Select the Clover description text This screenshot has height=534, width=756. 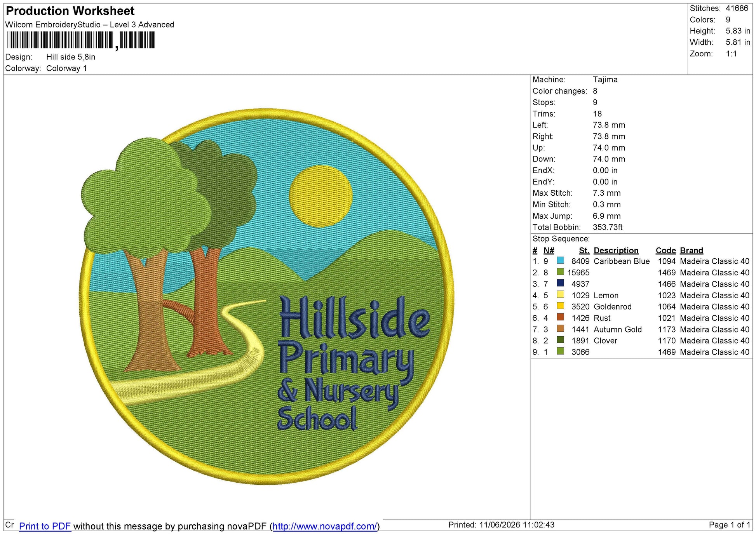[605, 341]
